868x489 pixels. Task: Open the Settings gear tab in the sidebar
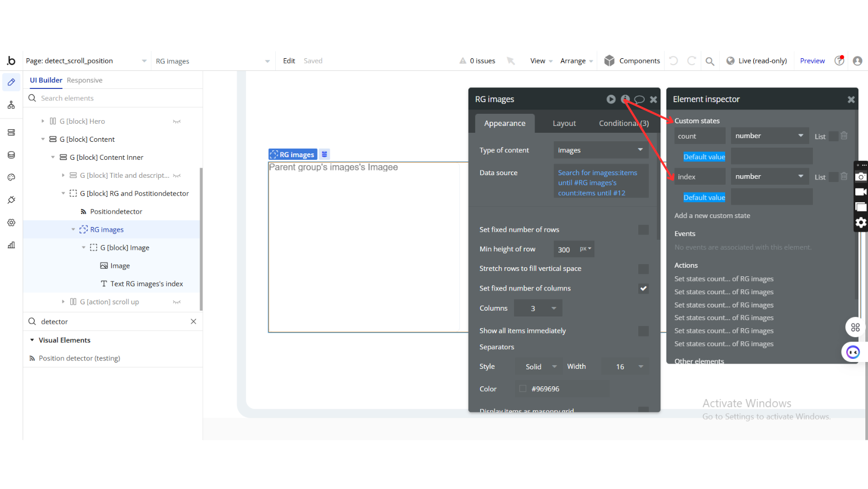coord(11,223)
